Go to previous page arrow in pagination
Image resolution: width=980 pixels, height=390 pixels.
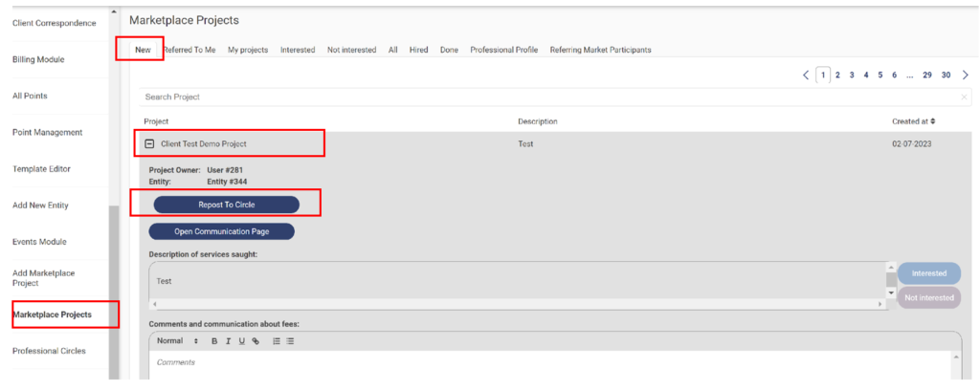tap(806, 75)
